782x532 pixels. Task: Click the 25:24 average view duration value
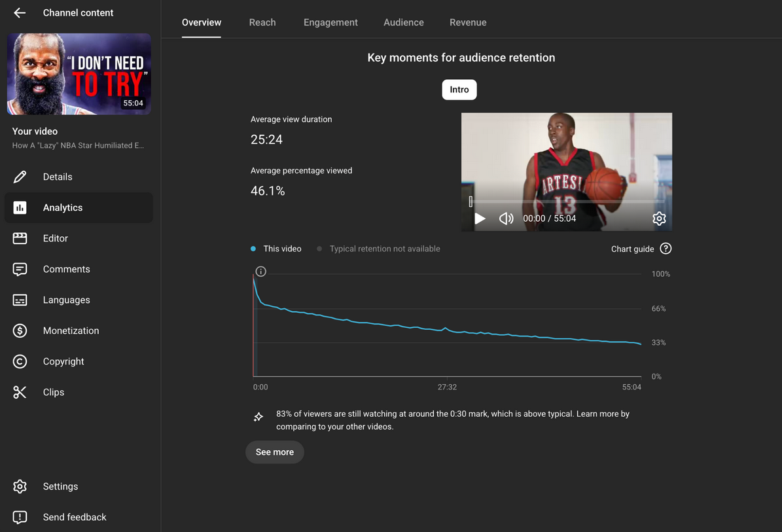click(x=267, y=139)
